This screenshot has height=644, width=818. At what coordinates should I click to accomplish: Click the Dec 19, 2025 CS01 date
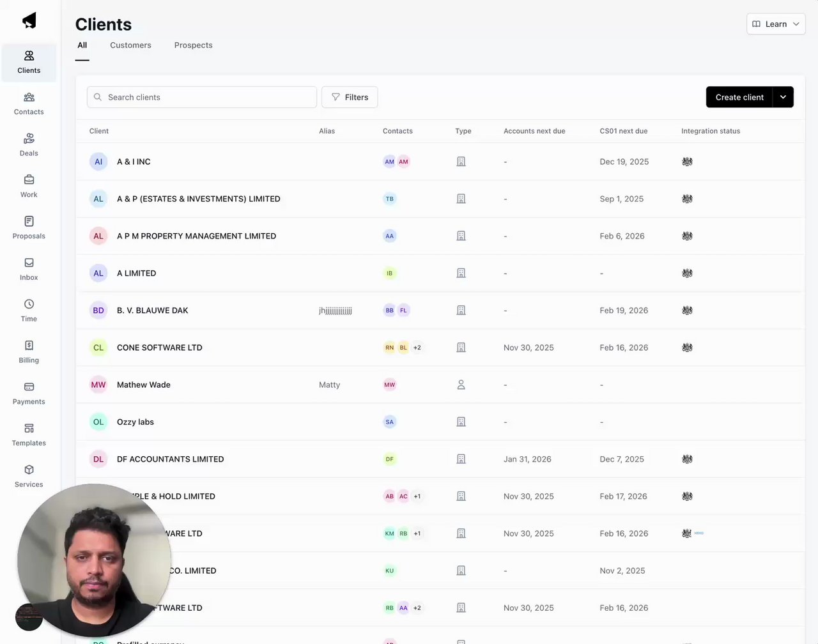pyautogui.click(x=624, y=162)
